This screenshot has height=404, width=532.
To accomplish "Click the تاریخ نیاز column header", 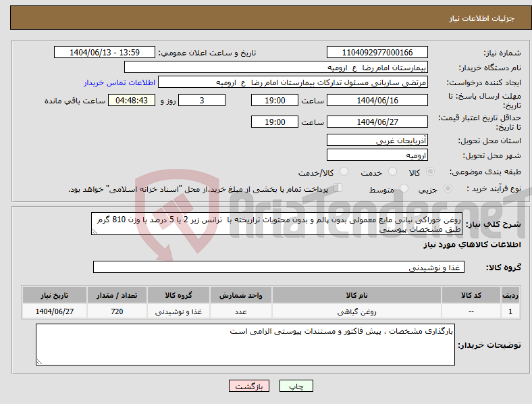I will click(55, 295).
